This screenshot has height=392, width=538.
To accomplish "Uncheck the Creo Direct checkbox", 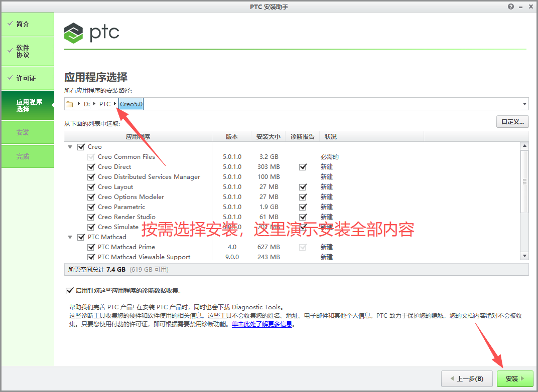I will pyautogui.click(x=91, y=166).
